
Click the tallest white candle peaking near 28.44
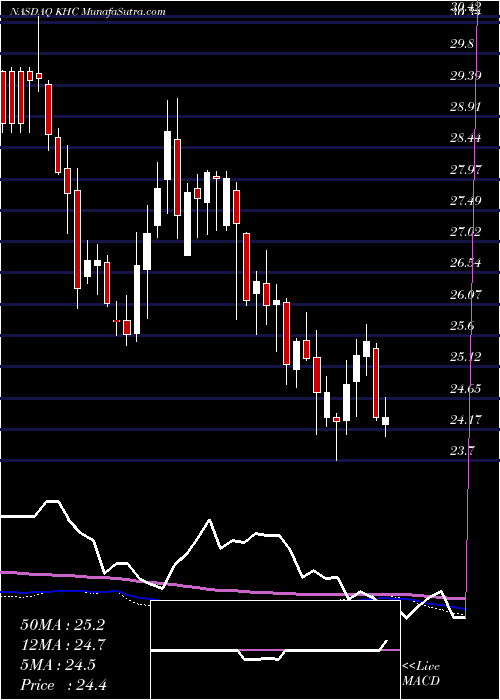(x=167, y=156)
